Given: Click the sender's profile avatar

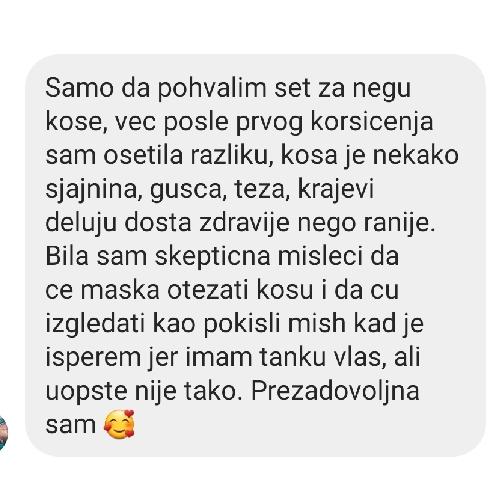Looking at the screenshot, I should 3,434.
